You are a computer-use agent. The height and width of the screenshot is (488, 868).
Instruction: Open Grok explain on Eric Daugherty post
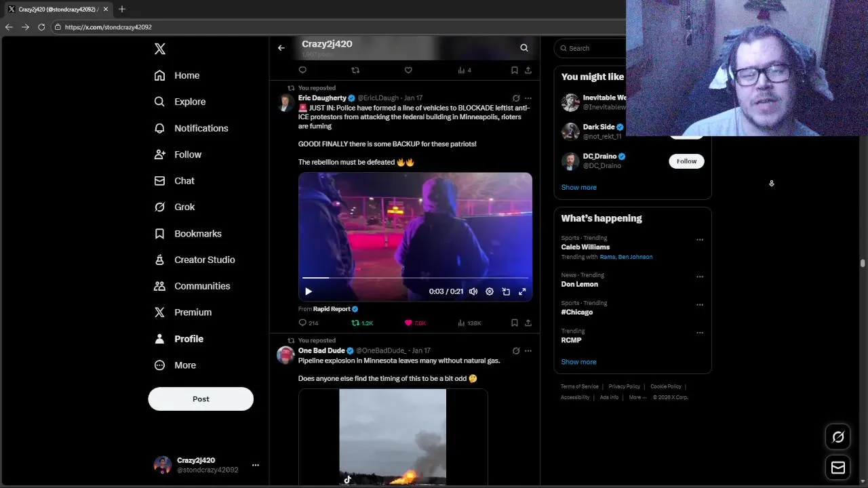(516, 98)
